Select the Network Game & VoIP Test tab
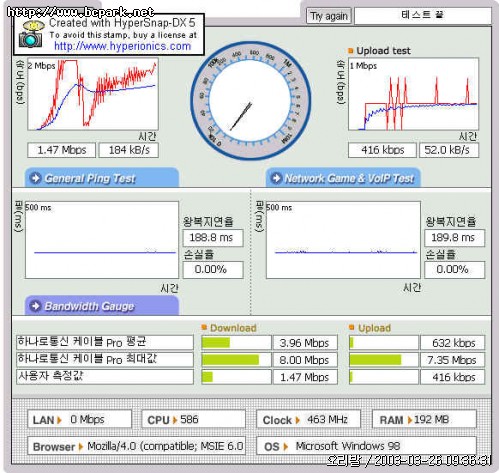 343,178
